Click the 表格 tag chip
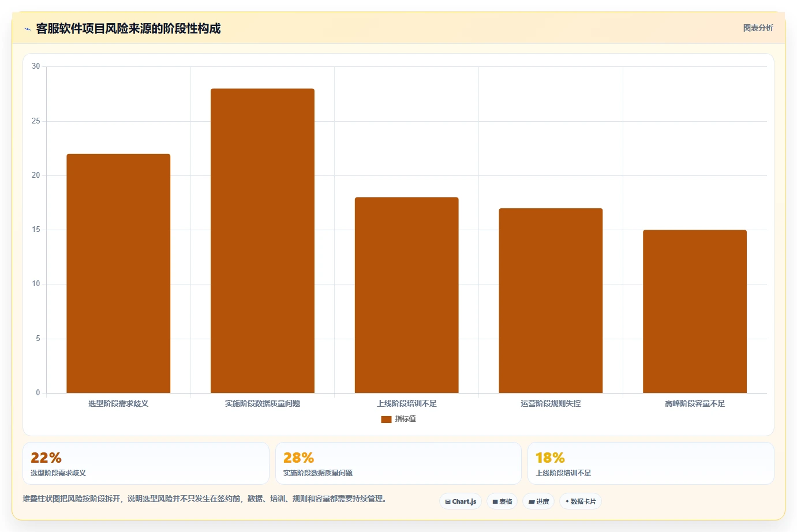This screenshot has width=797, height=532. coord(502,501)
